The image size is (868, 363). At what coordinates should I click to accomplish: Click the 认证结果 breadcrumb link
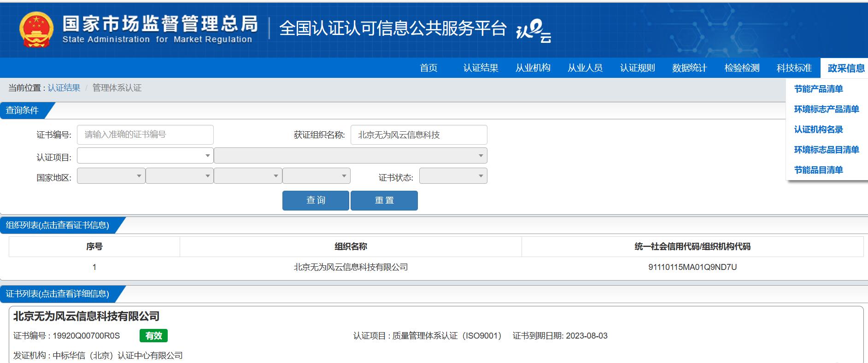(x=64, y=88)
